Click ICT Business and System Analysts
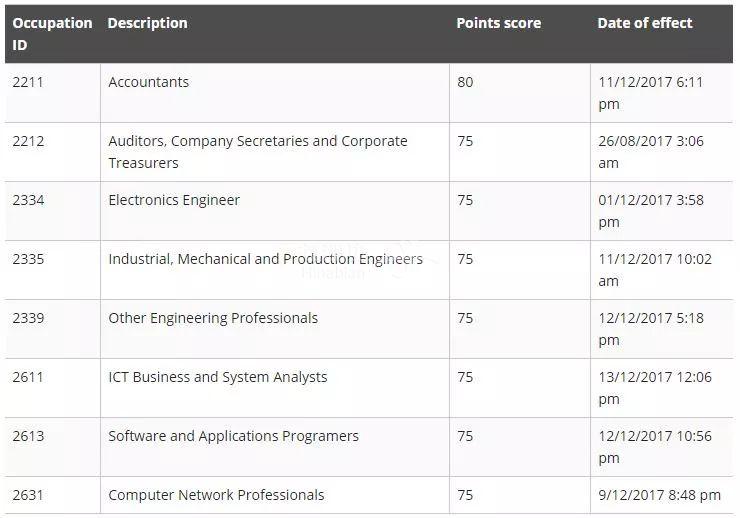The height and width of the screenshot is (518, 740). coord(218,377)
